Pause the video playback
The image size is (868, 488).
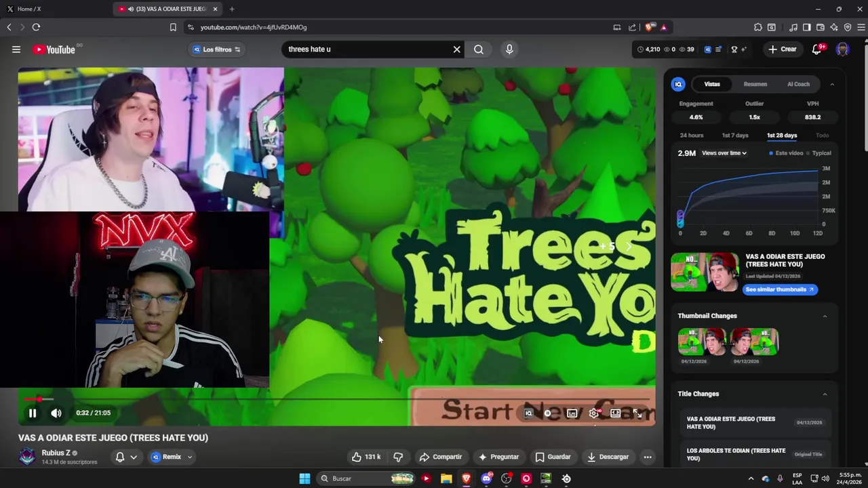point(32,413)
